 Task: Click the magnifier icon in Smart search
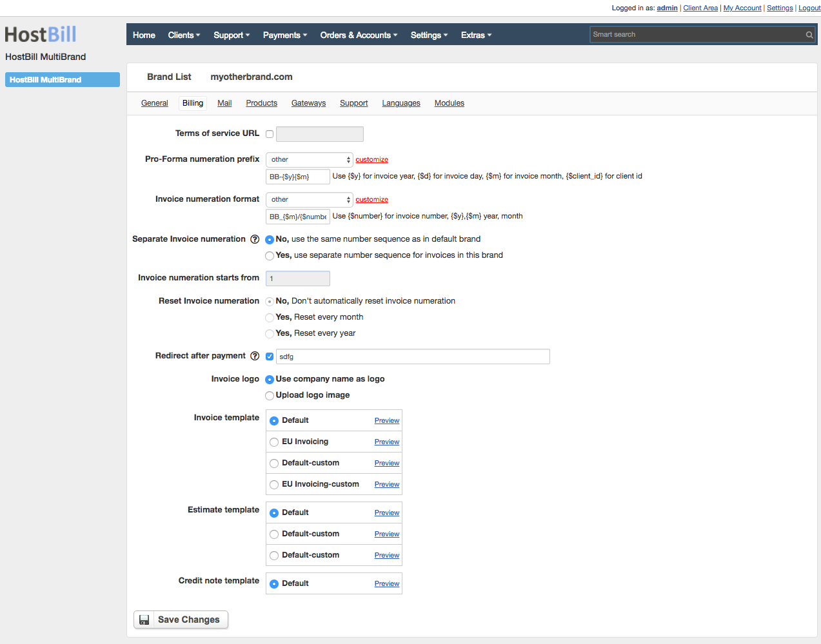click(809, 34)
